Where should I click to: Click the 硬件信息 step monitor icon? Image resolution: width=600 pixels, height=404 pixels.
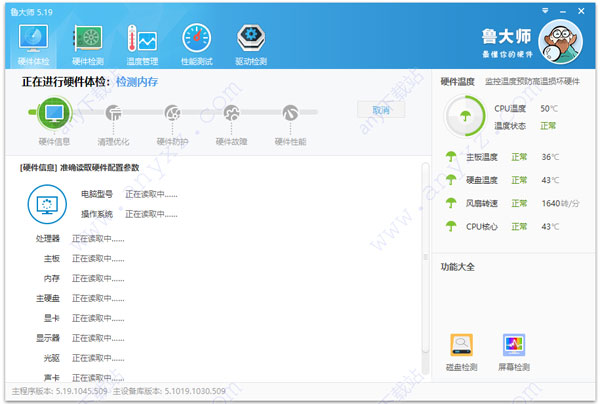54,112
